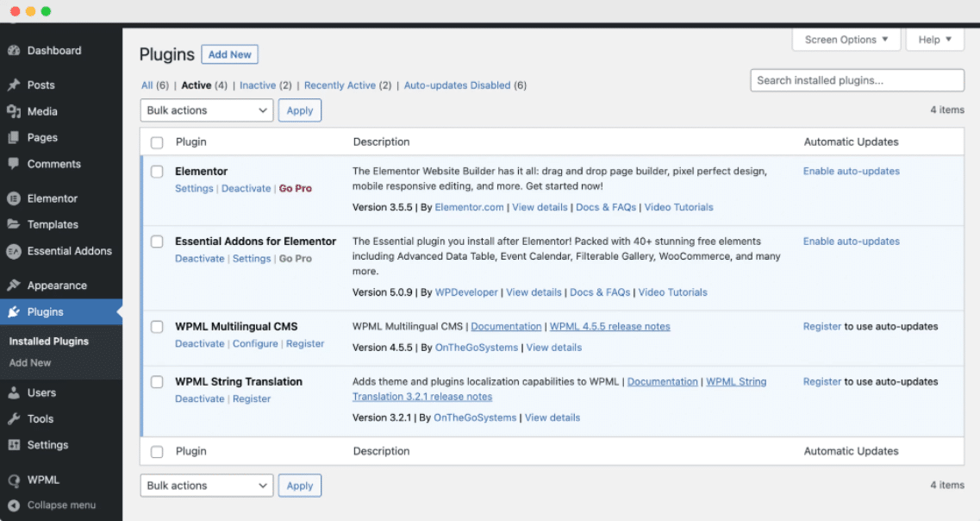Select the WPML Multilingual CMS checkbox

click(x=157, y=327)
